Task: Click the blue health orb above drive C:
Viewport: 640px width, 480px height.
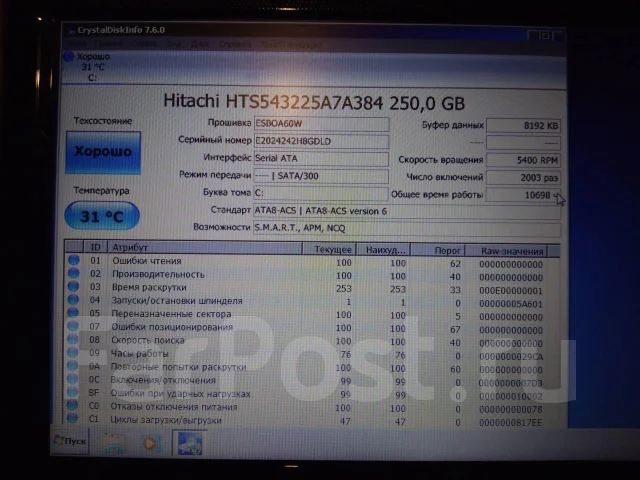Action: [x=69, y=57]
